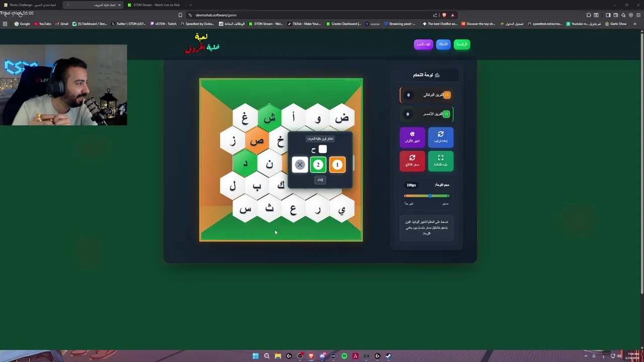Select the ز hexagon cell
Screen dimensions: 644x362
click(x=233, y=141)
